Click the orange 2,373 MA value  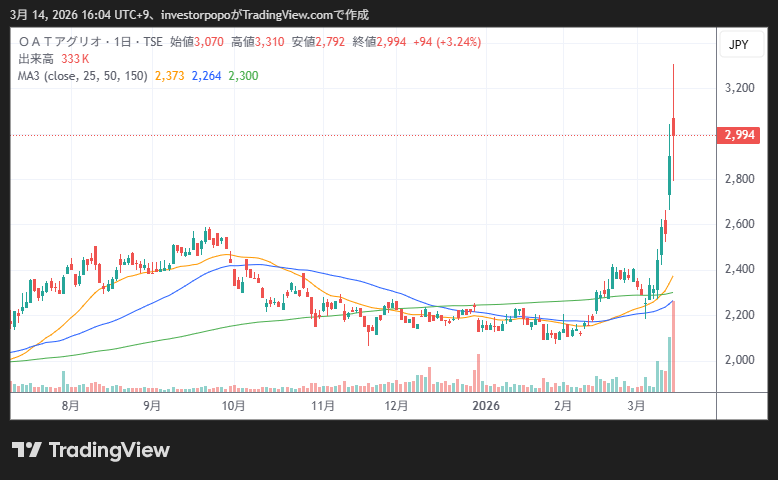[170, 75]
